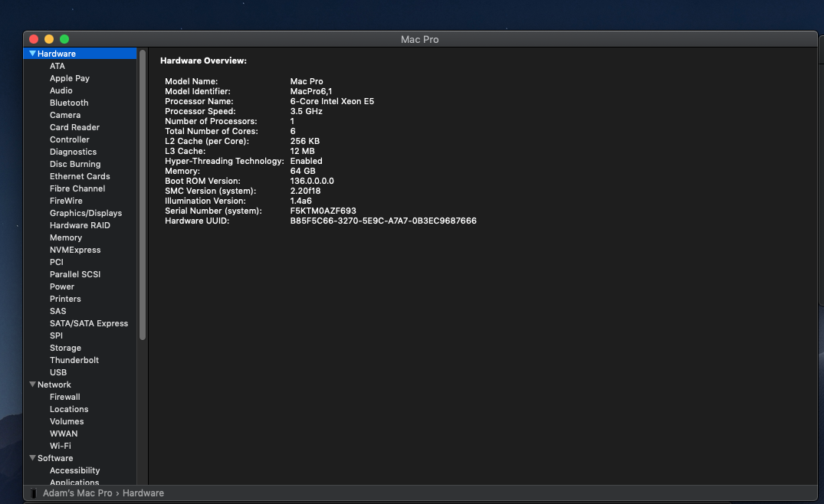Select SAS in the sidebar
The image size is (824, 504).
point(57,311)
